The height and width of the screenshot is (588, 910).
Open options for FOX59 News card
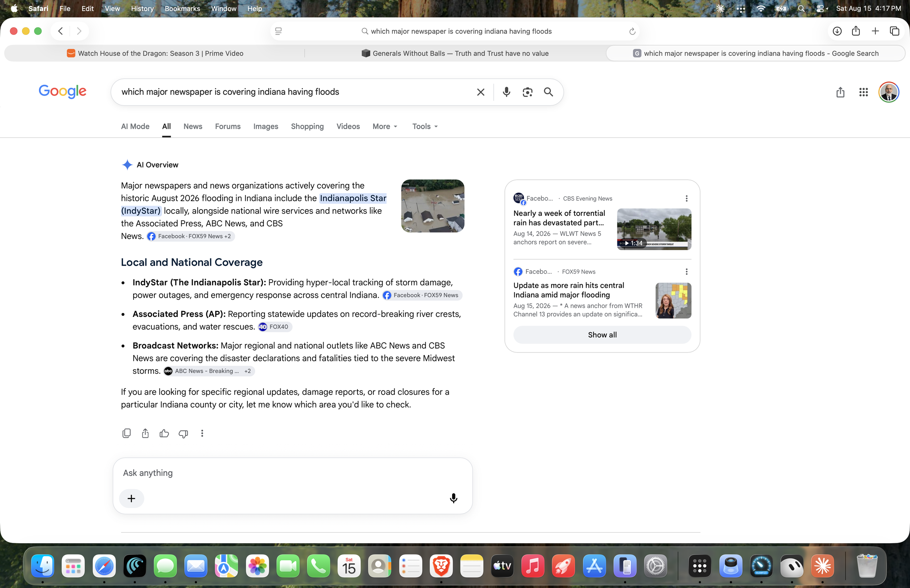click(x=686, y=272)
